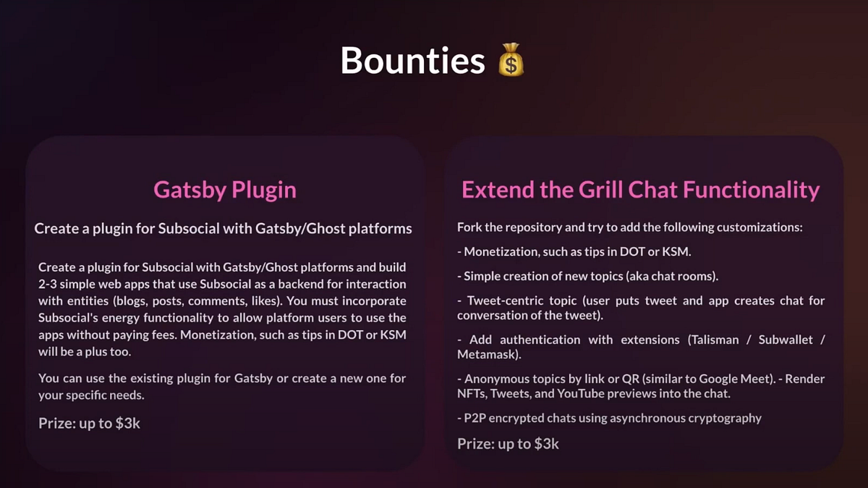Click the Gatsby Plugin prize amount text
Viewport: 868px width, 488px height.
click(90, 424)
